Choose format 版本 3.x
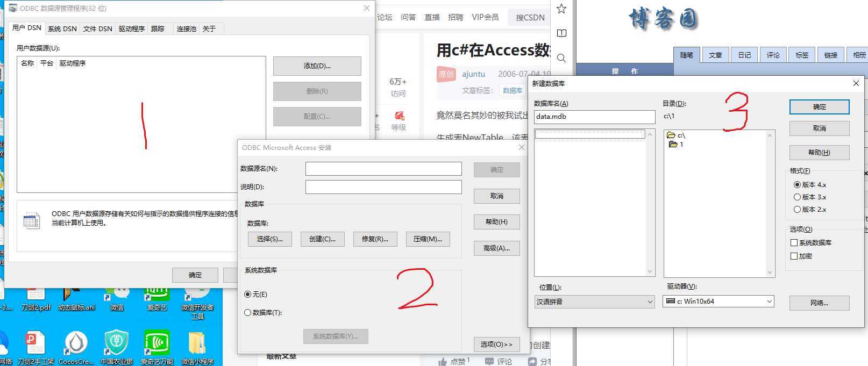 click(810, 197)
